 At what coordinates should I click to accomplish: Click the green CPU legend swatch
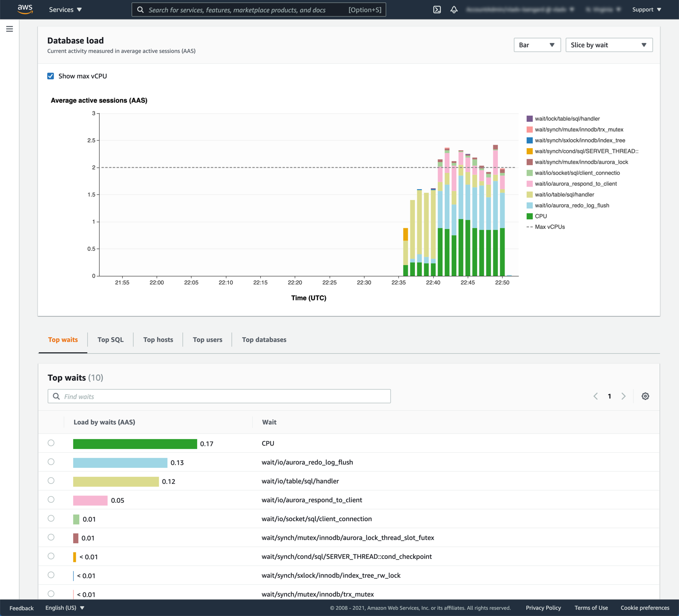530,216
